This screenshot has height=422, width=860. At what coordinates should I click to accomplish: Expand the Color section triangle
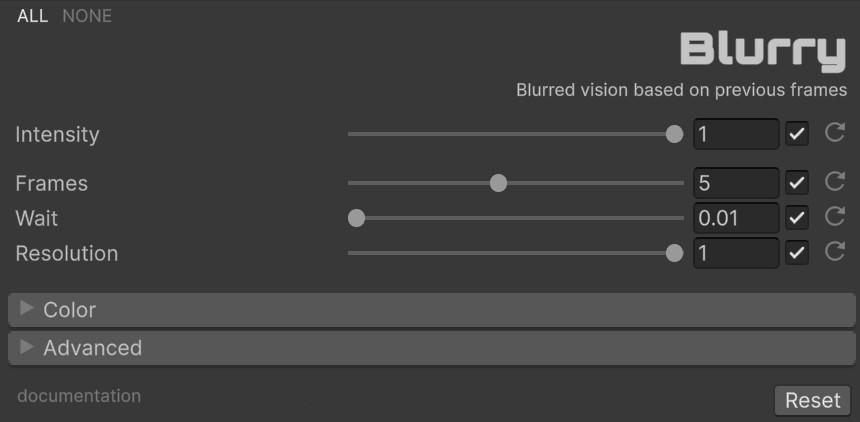coord(27,309)
